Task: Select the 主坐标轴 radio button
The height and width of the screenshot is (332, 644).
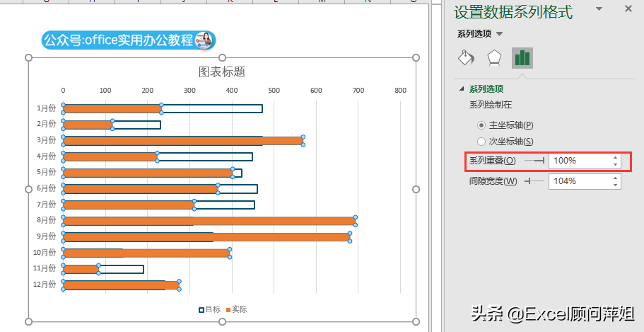Action: [x=481, y=125]
